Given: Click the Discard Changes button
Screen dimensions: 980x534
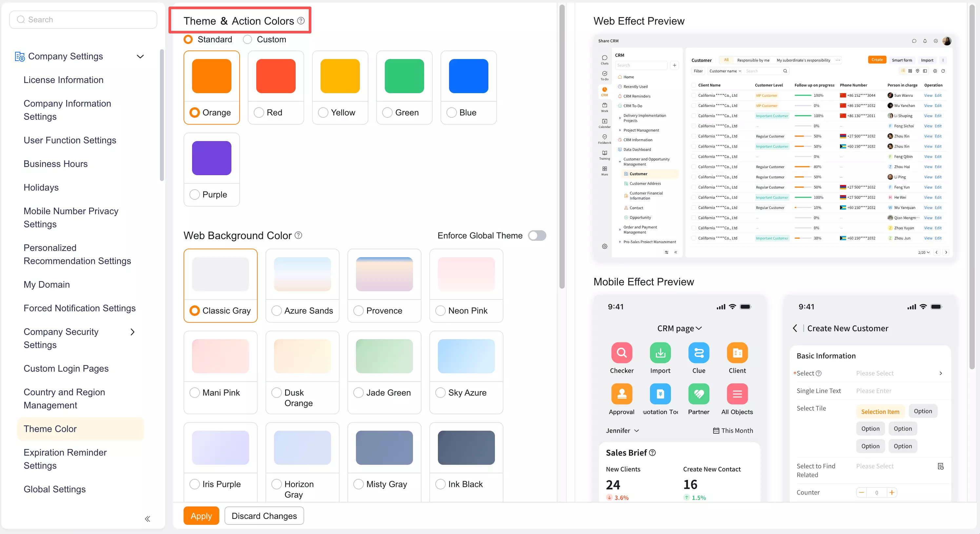Looking at the screenshot, I should coord(264,516).
